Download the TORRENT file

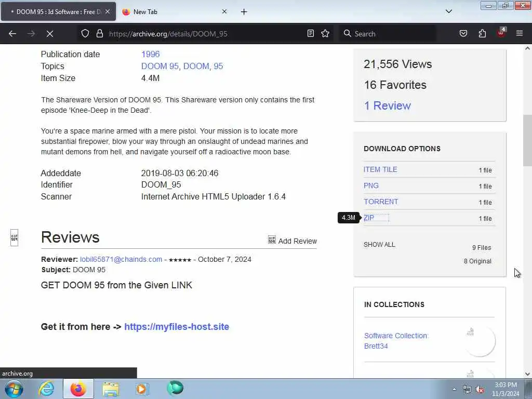tap(381, 202)
